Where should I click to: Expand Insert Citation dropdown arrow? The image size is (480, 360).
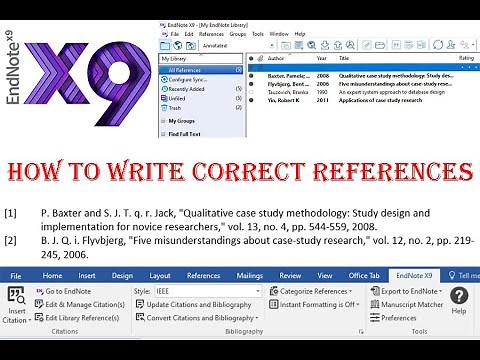pos(30,320)
